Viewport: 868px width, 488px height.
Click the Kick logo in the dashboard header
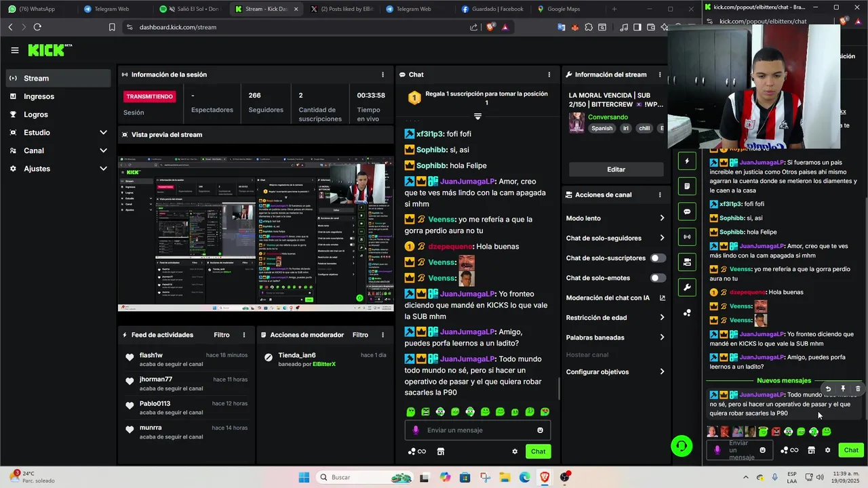(x=50, y=50)
